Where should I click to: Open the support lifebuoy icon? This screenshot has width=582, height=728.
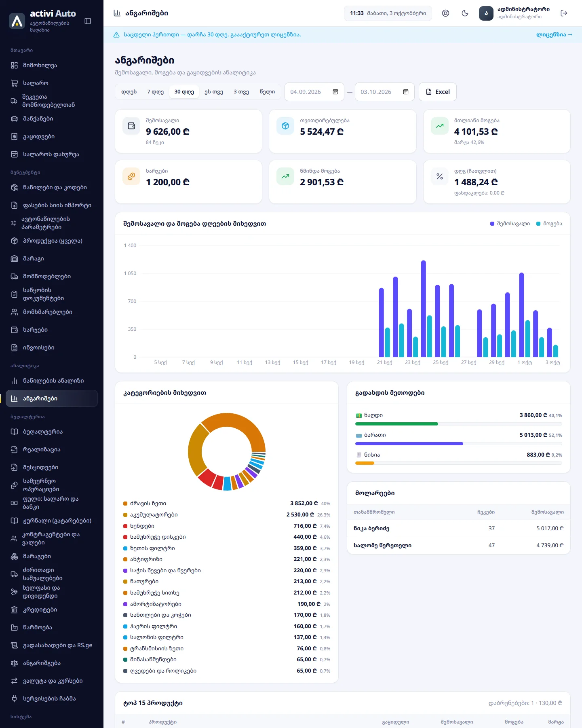(x=445, y=13)
